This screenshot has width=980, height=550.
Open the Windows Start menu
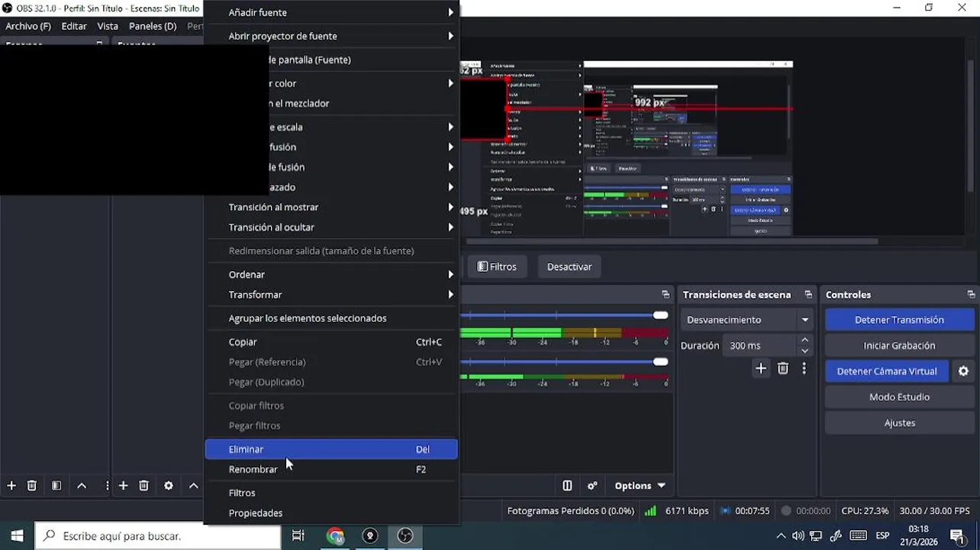tap(17, 536)
